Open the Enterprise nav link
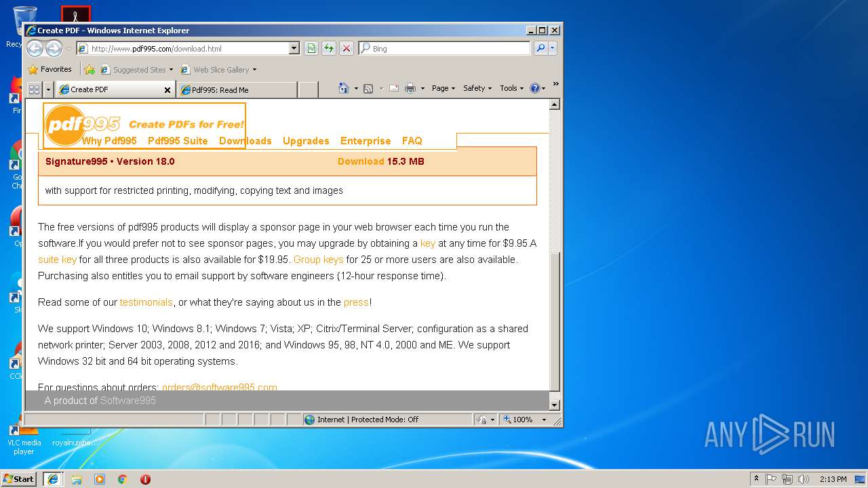Viewport: 868px width, 488px height. (366, 141)
